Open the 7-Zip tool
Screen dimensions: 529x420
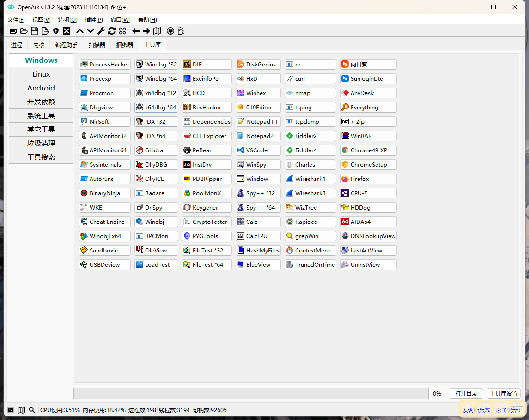click(368, 122)
